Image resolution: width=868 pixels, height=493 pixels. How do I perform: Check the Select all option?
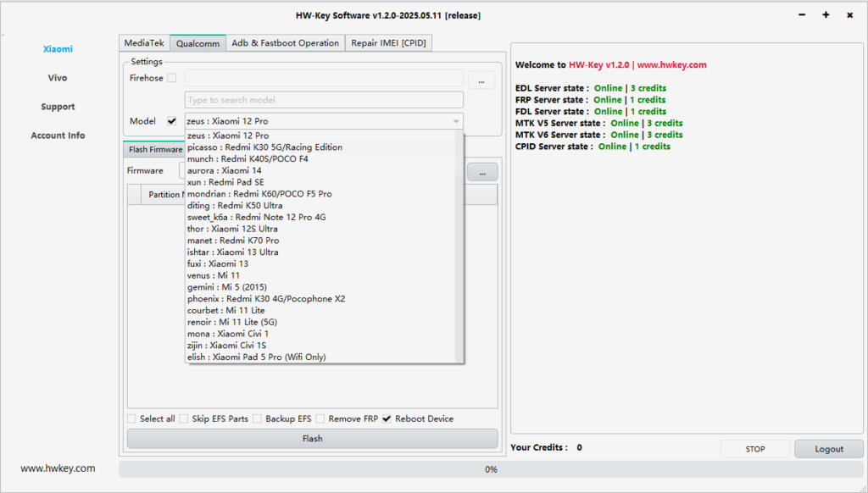pos(131,418)
